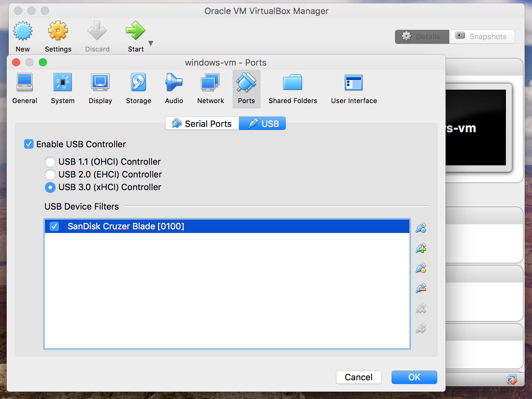This screenshot has width=532, height=399.
Task: Go to the Network settings section
Action: pyautogui.click(x=210, y=88)
